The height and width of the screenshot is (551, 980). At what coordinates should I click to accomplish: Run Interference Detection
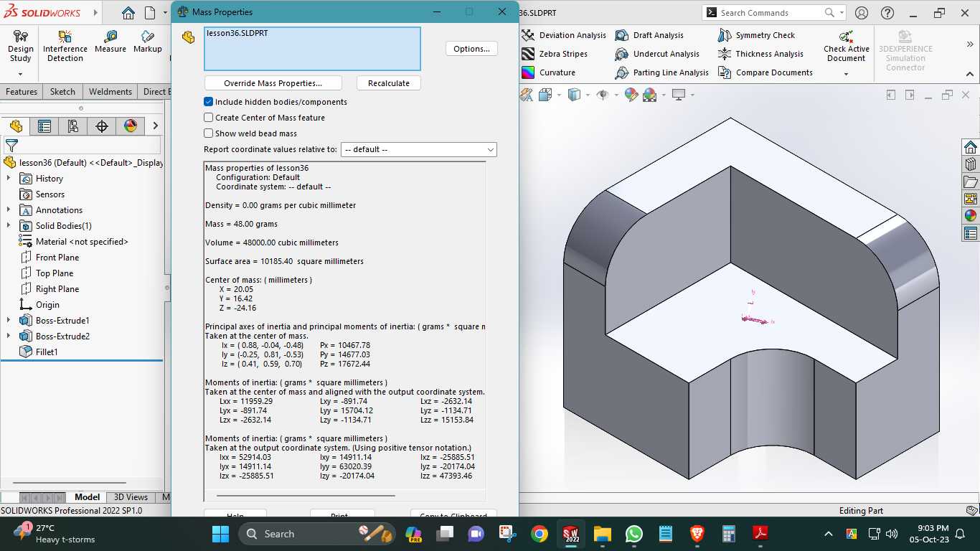[65, 47]
